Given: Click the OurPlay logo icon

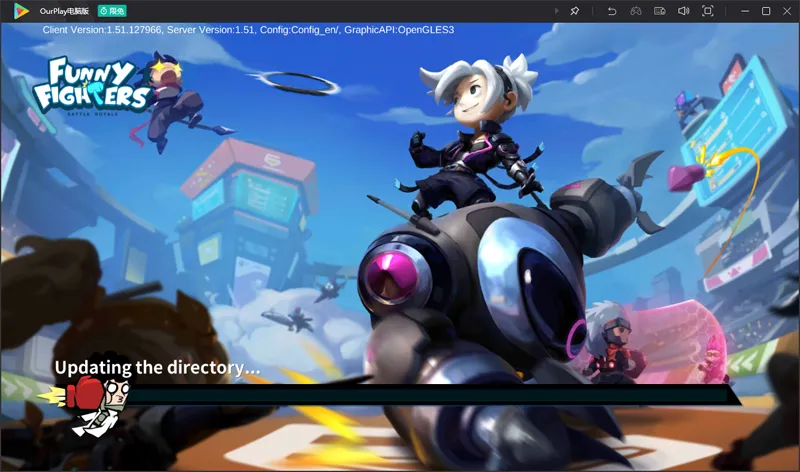Looking at the screenshot, I should pos(21,11).
